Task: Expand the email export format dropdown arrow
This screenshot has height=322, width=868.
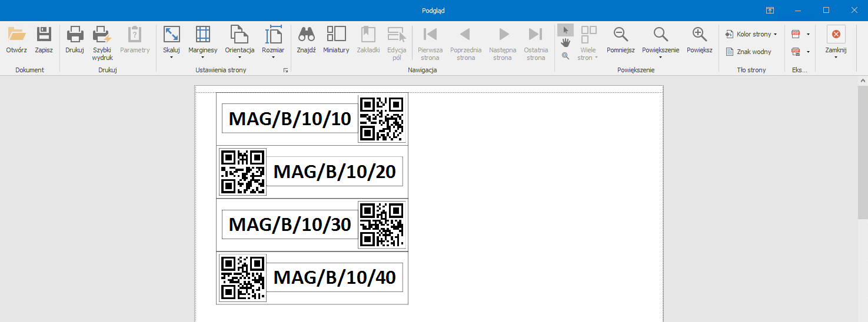Action: tap(809, 52)
